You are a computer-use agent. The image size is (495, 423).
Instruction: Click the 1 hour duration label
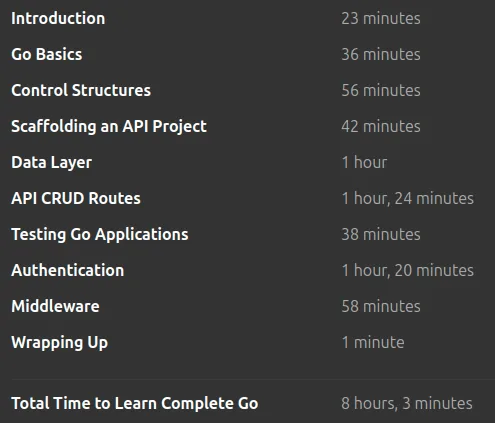[x=364, y=162]
